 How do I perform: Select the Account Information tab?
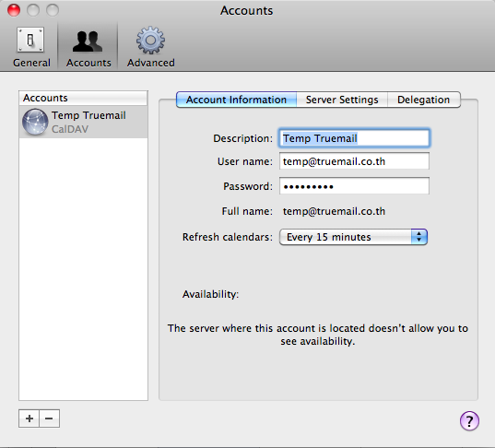click(x=236, y=100)
